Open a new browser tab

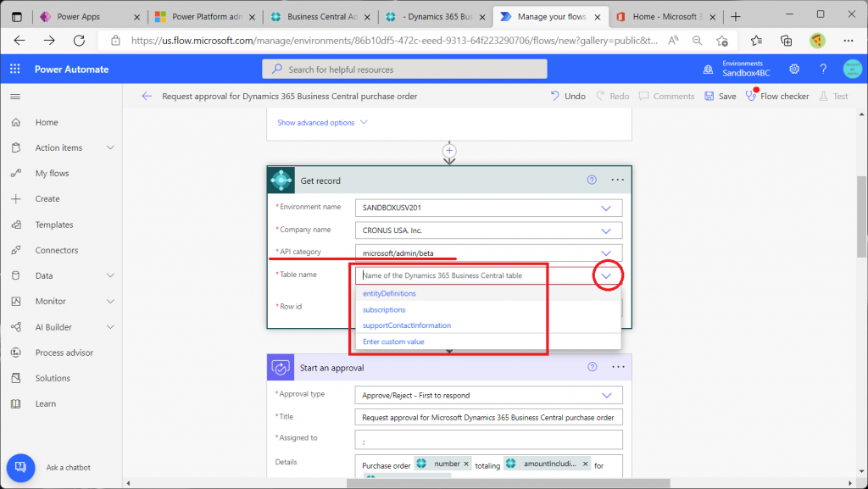coord(736,17)
